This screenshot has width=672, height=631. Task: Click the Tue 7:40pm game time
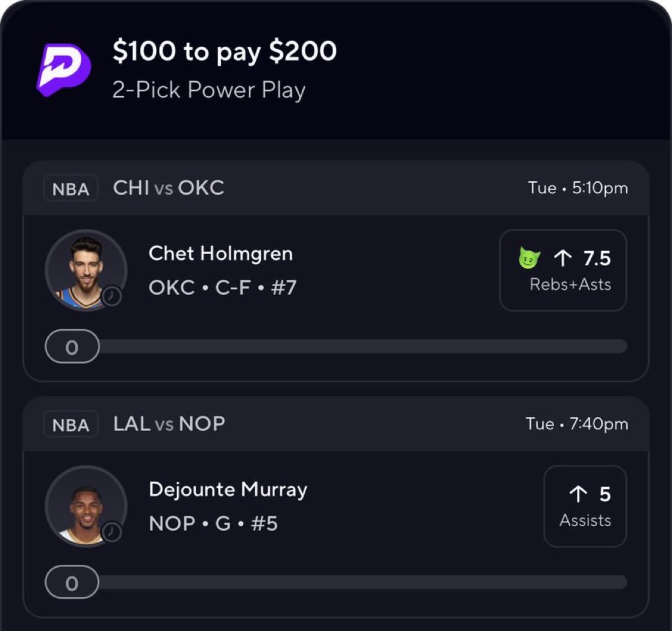click(576, 424)
